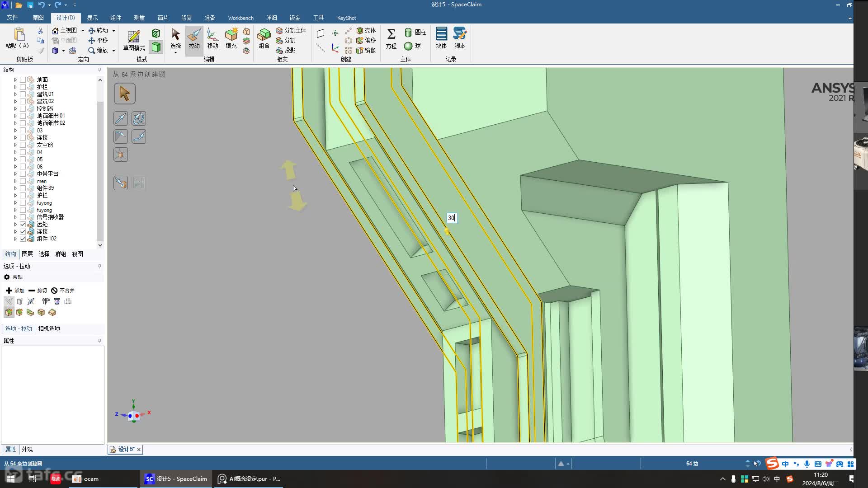Click the Add (添加) pull option
Viewport: 868px width, 488px height.
click(15, 291)
